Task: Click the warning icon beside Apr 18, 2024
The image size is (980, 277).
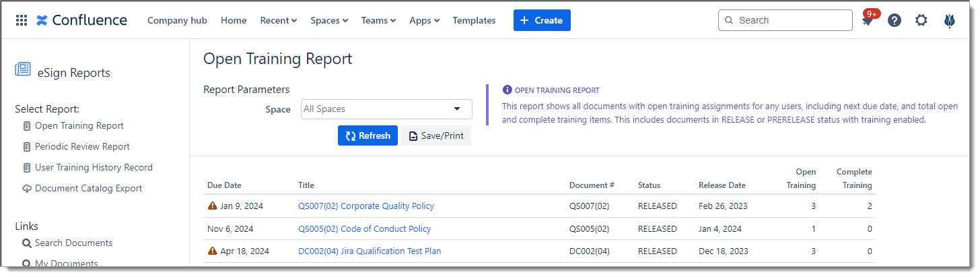Action: 213,251
